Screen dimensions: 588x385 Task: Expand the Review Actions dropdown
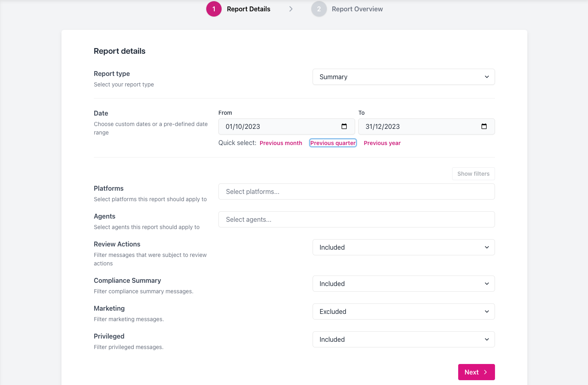[x=403, y=247]
